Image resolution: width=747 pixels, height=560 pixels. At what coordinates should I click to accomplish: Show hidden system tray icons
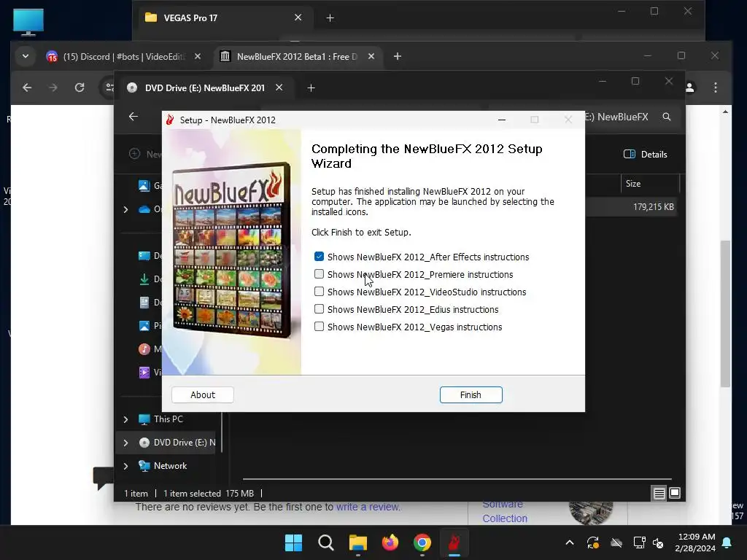coord(570,542)
